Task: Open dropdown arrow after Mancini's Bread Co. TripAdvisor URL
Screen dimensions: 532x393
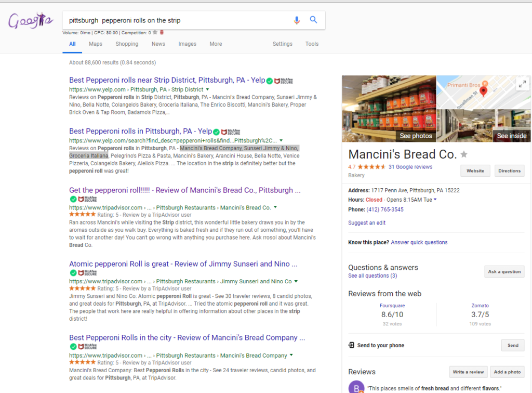Action: (x=275, y=207)
